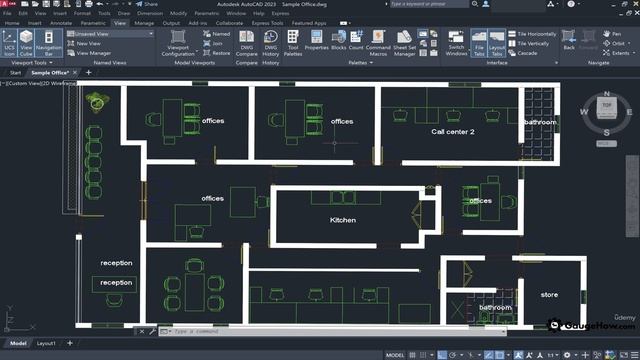Open the Extents dropdown arrow
640x360 pixels.
click(634, 53)
